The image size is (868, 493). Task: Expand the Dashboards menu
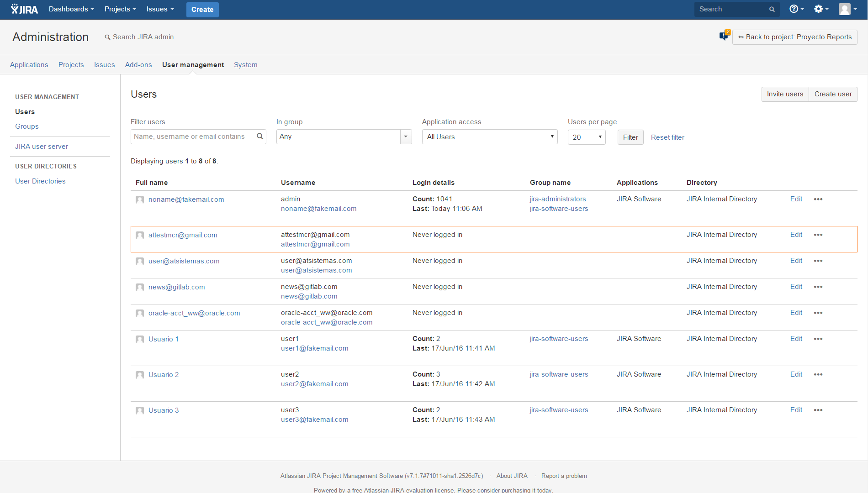71,9
